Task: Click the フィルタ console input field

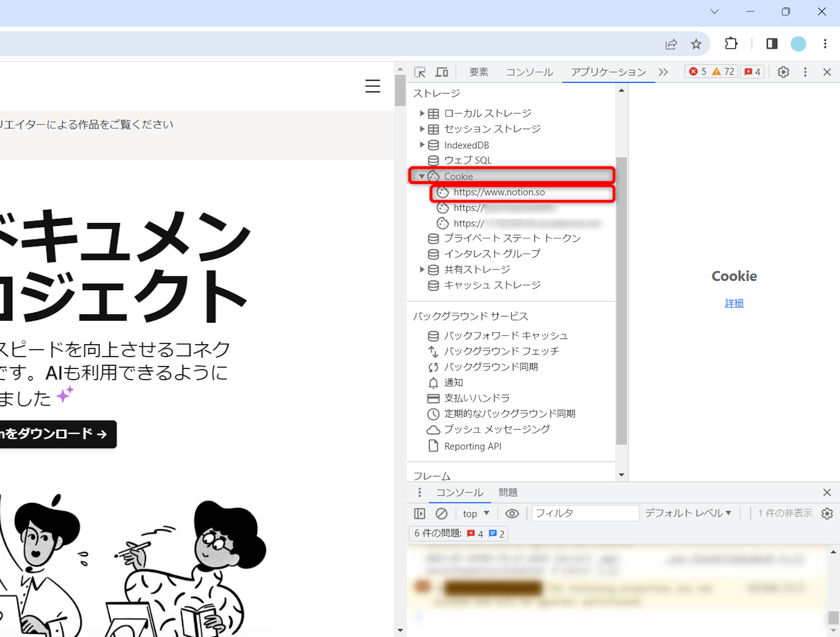Action: (x=585, y=513)
